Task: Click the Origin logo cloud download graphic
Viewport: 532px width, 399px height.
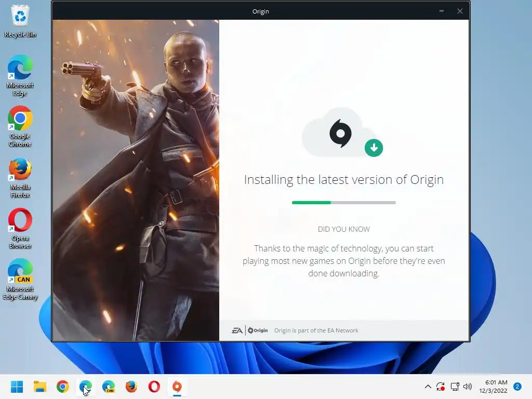Action: click(342, 132)
